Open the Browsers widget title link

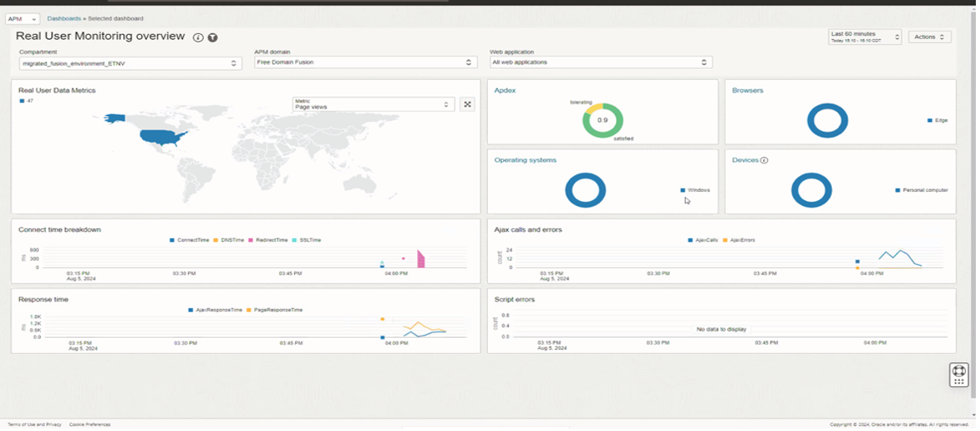coord(747,91)
